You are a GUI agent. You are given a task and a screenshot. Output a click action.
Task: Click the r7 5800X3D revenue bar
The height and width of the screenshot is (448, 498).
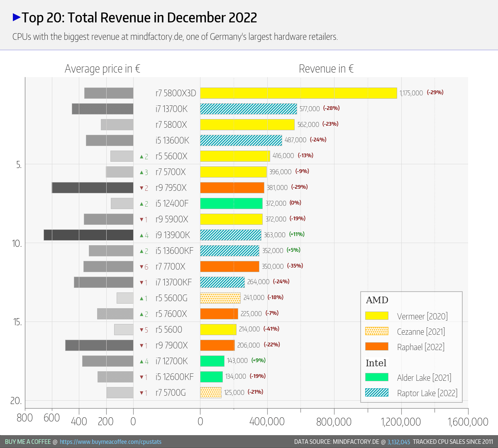tap(298, 93)
